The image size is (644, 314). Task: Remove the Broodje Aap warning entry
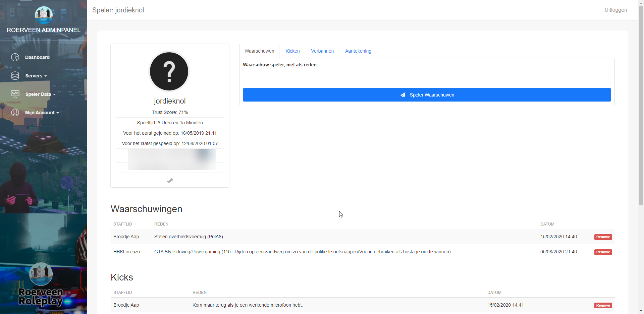[603, 237]
